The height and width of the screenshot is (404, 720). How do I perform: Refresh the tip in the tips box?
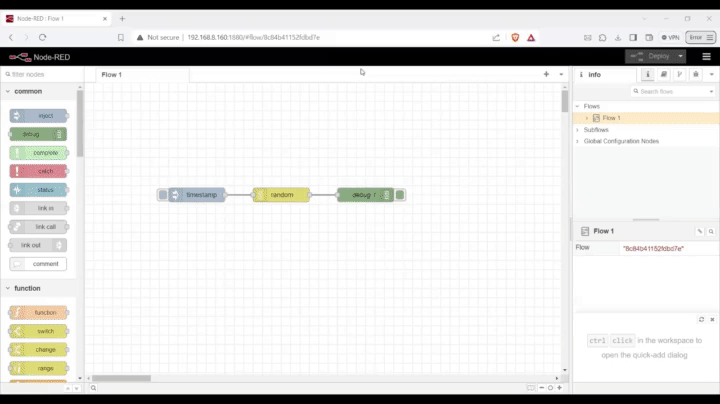click(701, 319)
